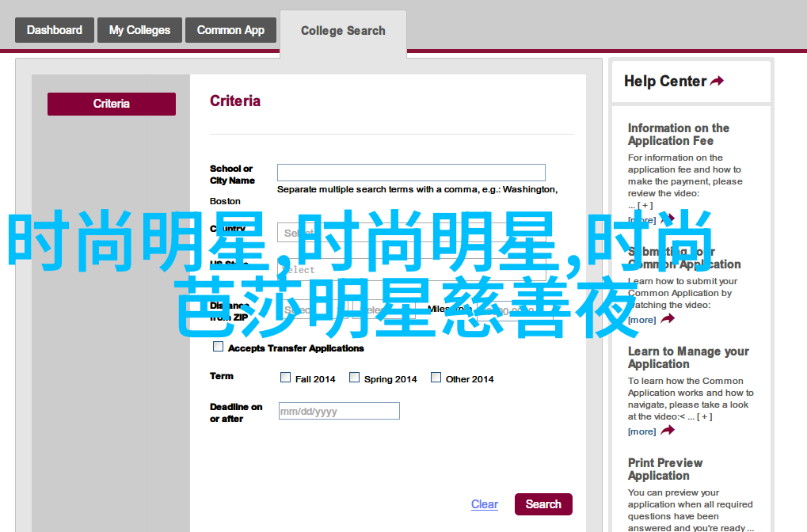Tick the Fall 2014 term checkbox
Image resolution: width=807 pixels, height=532 pixels.
pyautogui.click(x=285, y=378)
